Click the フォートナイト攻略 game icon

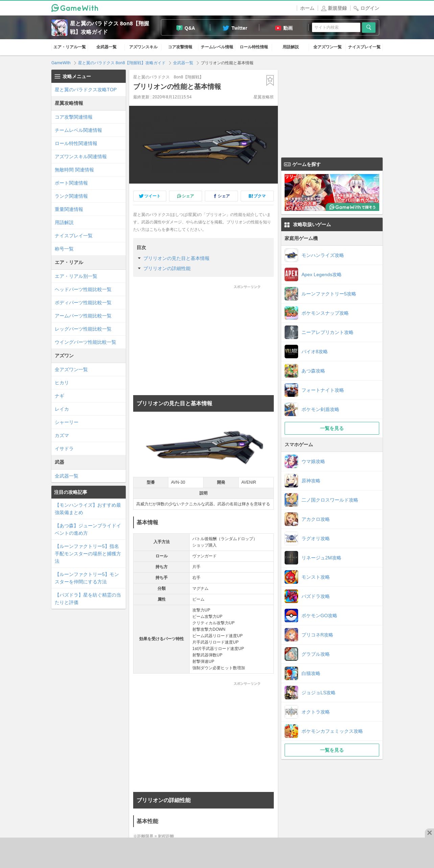pyautogui.click(x=291, y=390)
